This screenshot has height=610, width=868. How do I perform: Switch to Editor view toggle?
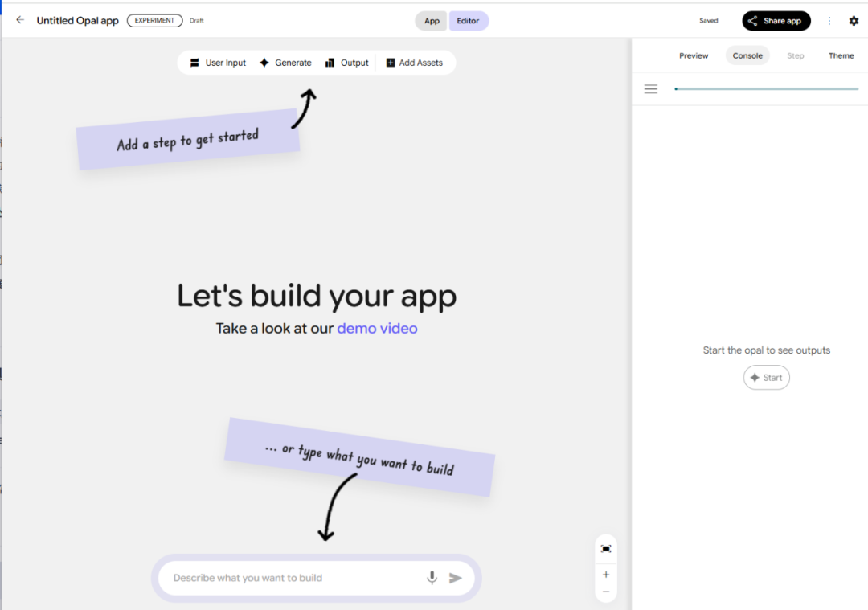(469, 21)
